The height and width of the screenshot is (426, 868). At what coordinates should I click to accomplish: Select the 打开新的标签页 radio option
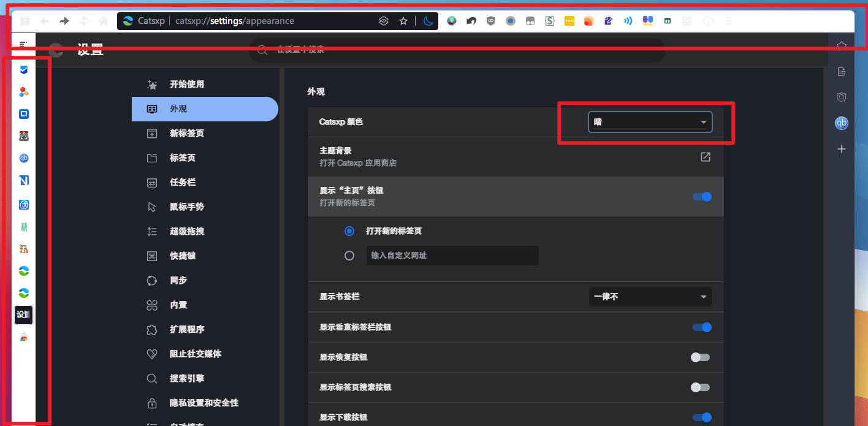click(349, 231)
